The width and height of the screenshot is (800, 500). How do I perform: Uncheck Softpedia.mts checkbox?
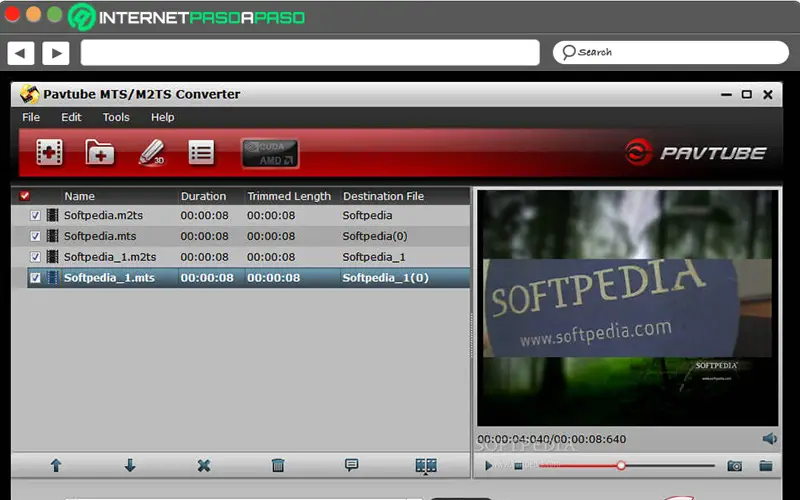pyautogui.click(x=35, y=236)
